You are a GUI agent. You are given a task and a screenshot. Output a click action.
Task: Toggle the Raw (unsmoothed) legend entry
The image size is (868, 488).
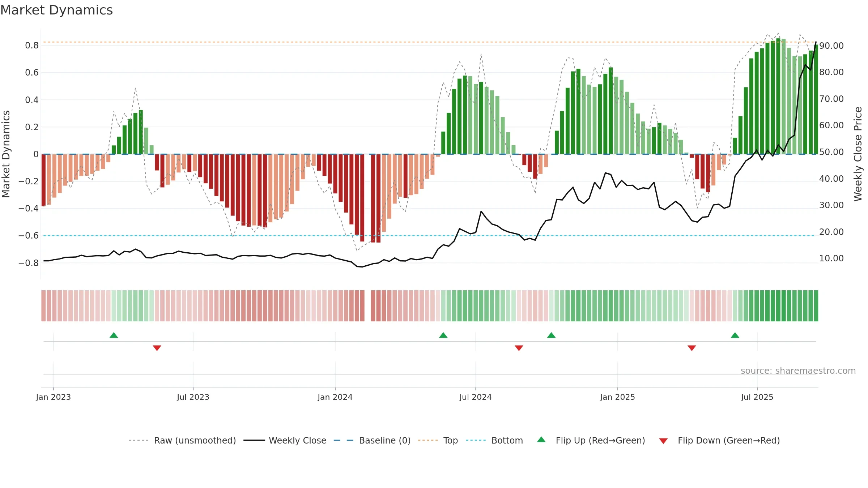coord(182,440)
